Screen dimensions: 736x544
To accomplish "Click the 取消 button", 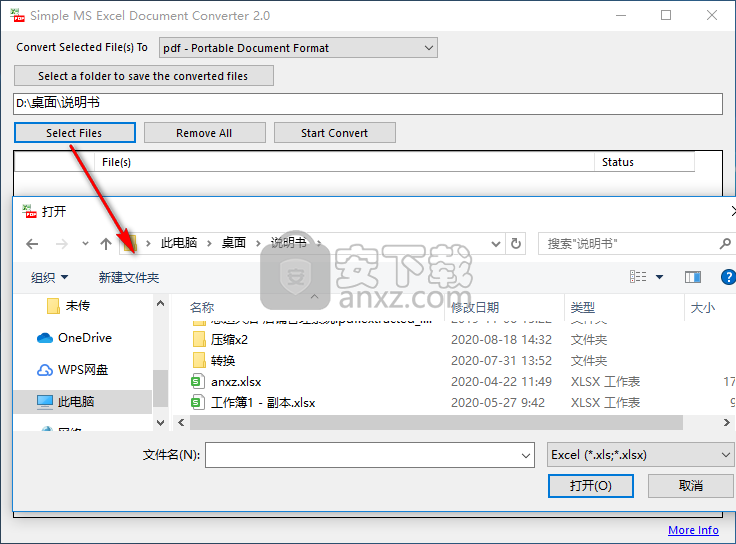I will (x=690, y=485).
